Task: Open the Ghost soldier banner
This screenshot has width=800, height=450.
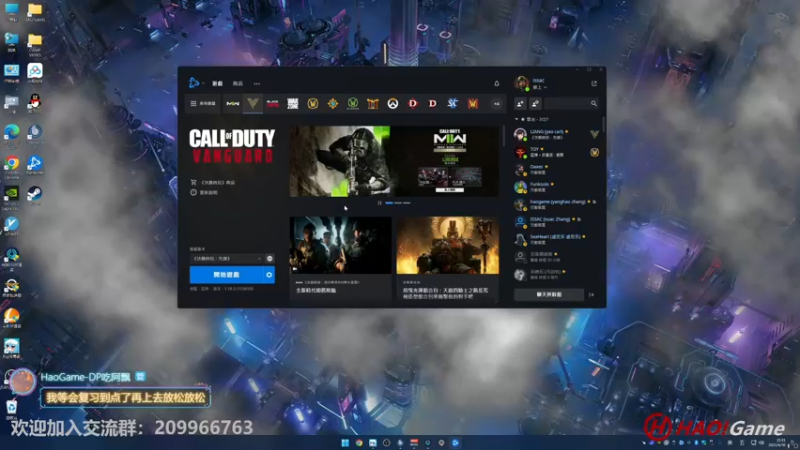Action: click(x=340, y=161)
